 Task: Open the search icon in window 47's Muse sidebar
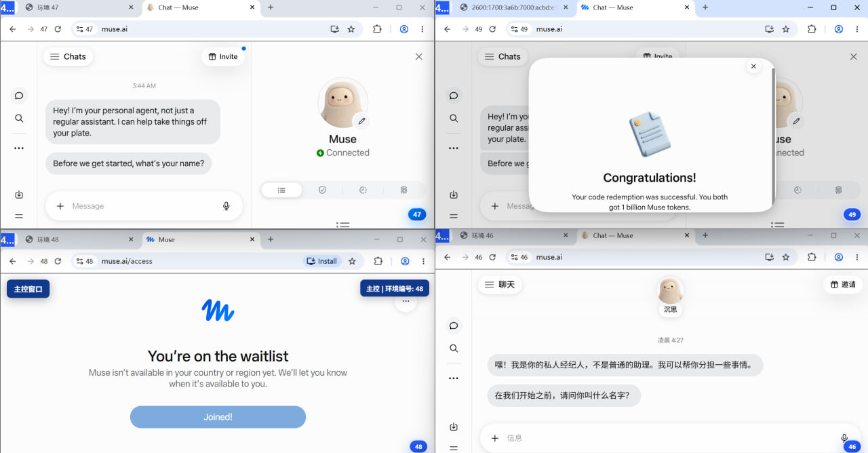tap(19, 118)
